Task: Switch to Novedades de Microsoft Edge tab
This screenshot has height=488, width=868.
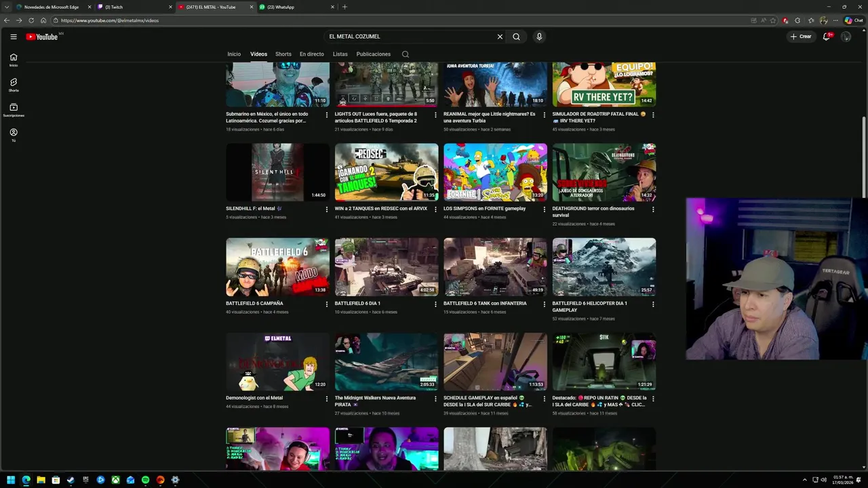Action: coord(53,7)
